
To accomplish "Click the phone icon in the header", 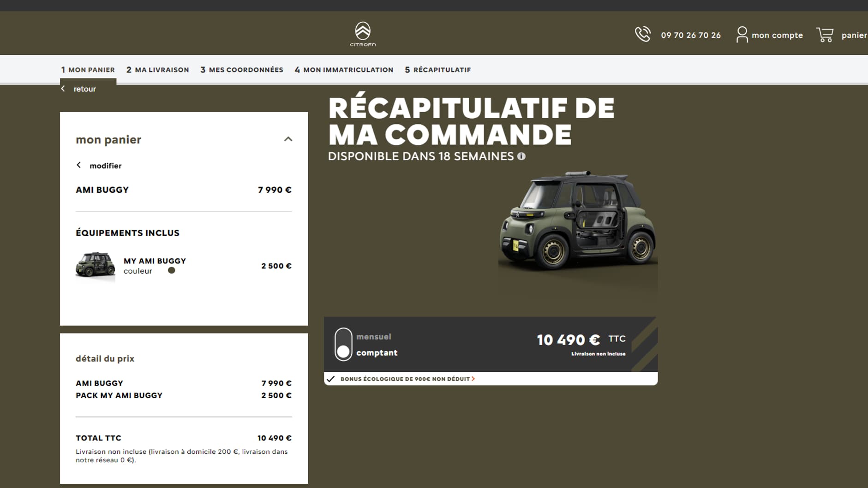I will (x=642, y=35).
